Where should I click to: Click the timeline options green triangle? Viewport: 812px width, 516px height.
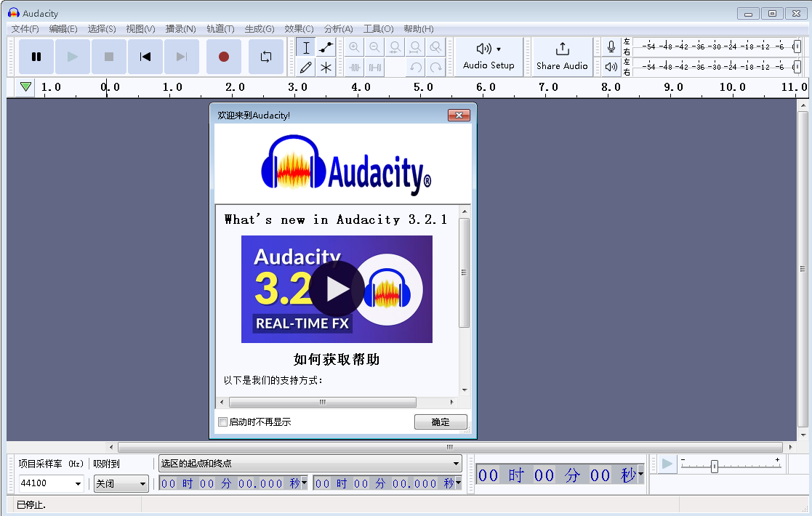pos(25,87)
